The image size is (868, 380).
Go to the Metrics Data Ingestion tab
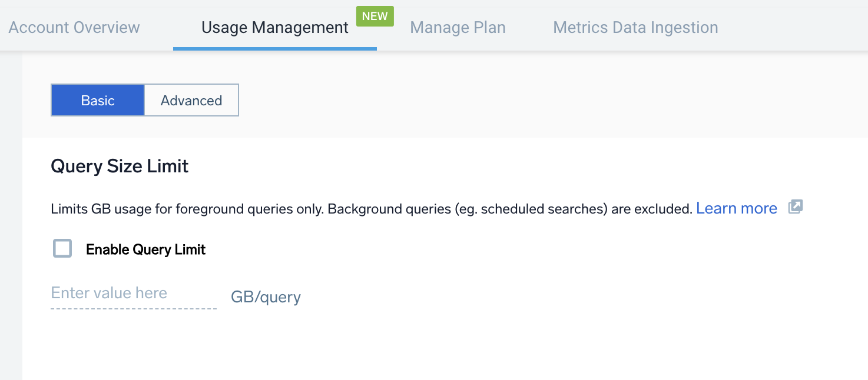(x=635, y=28)
